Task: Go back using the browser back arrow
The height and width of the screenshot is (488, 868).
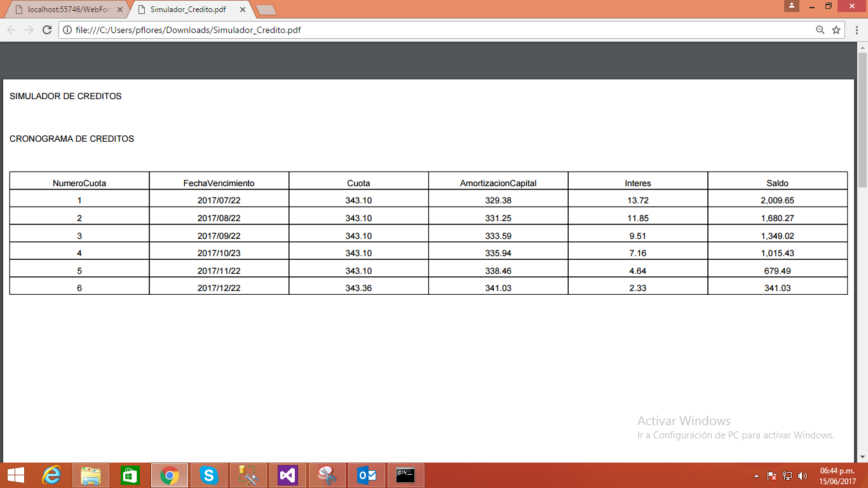Action: [x=11, y=30]
